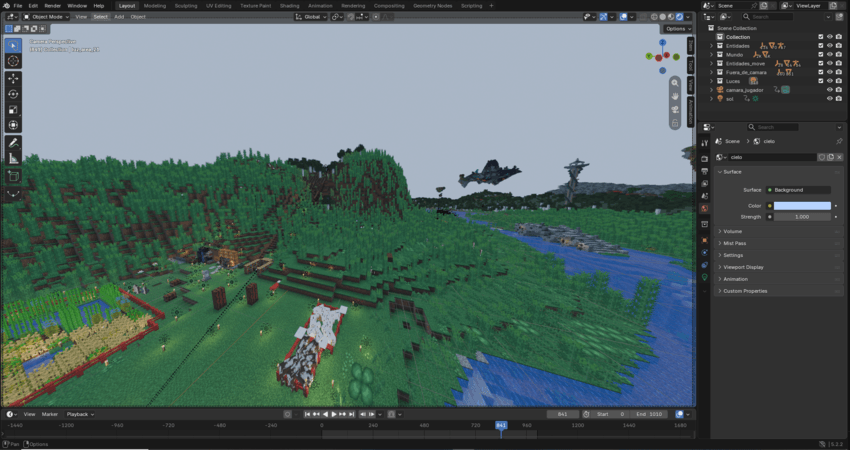Screen dimensions: 850x450
Task: Select the Add Cube tool
Action: [13, 176]
